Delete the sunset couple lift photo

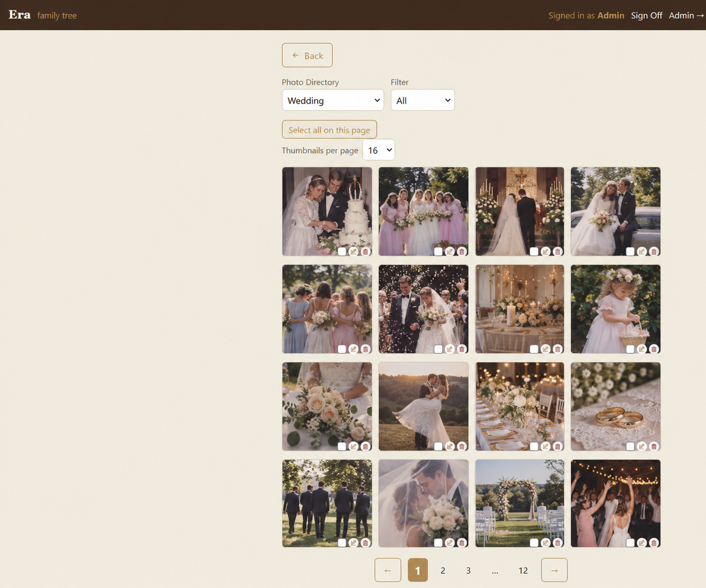(x=462, y=447)
